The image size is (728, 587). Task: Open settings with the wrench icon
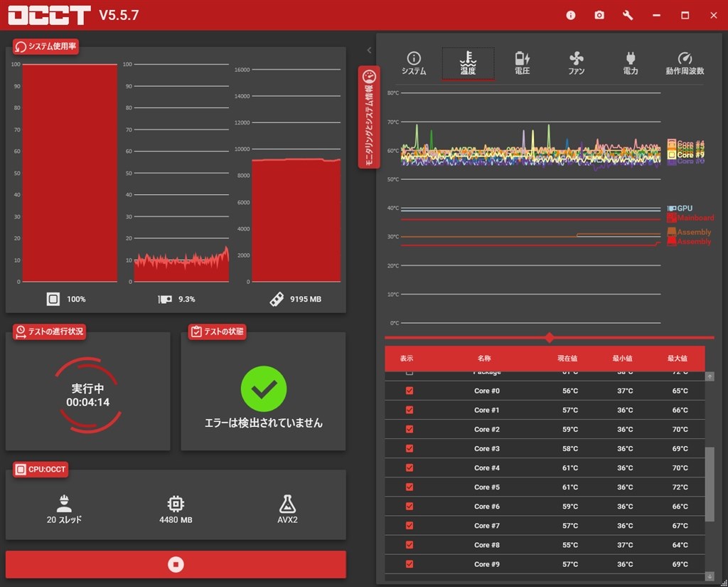(628, 16)
